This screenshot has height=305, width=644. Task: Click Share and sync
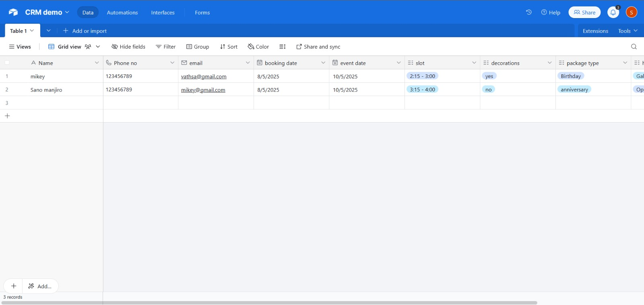point(318,47)
